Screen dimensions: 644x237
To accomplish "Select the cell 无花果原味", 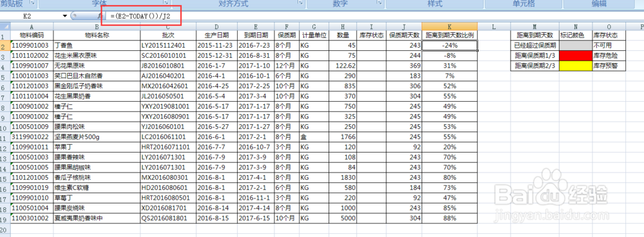I will pos(97,66).
